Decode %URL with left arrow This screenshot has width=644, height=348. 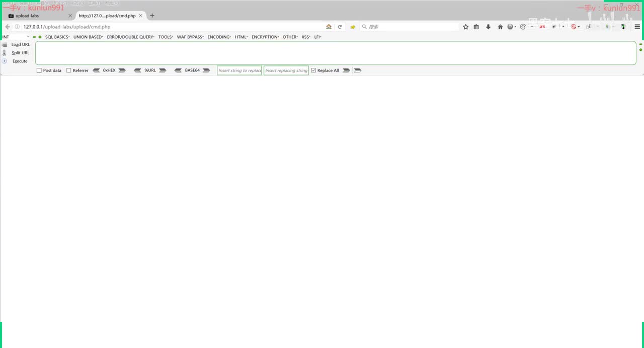point(137,70)
